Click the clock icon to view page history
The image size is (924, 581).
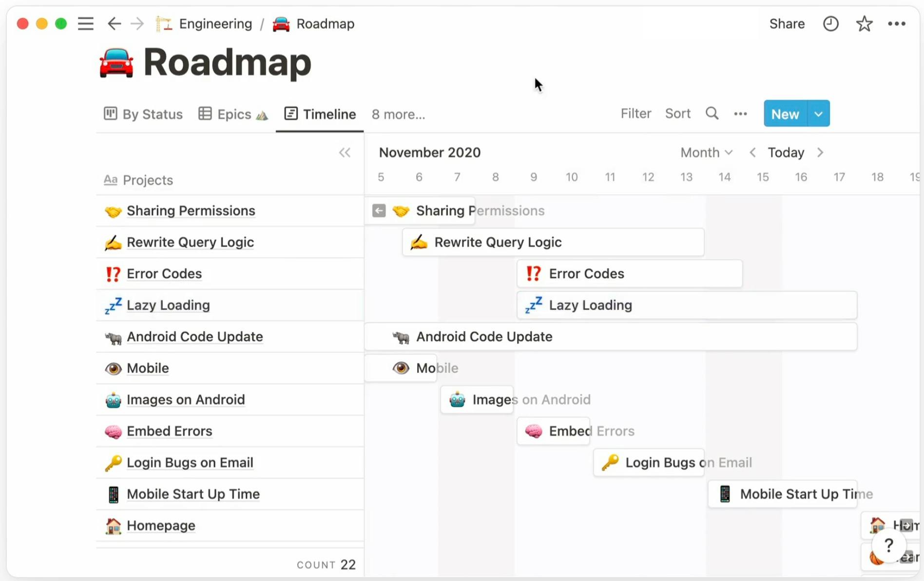(x=831, y=23)
